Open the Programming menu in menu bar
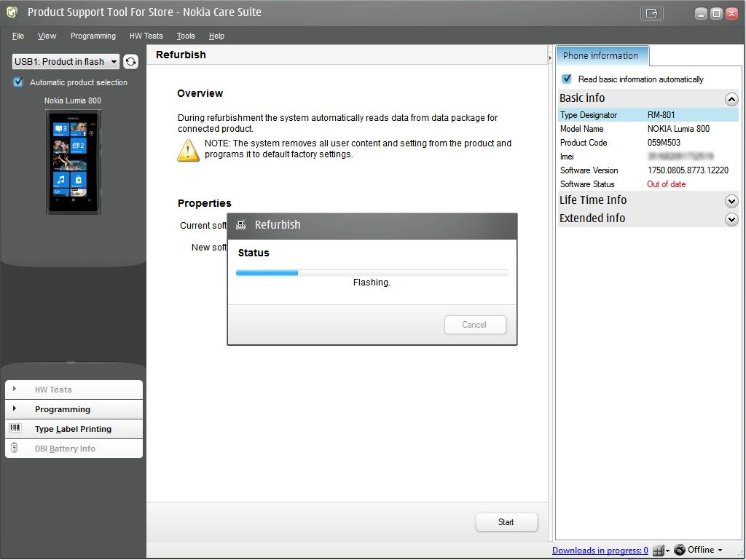746x560 pixels. 93,36
